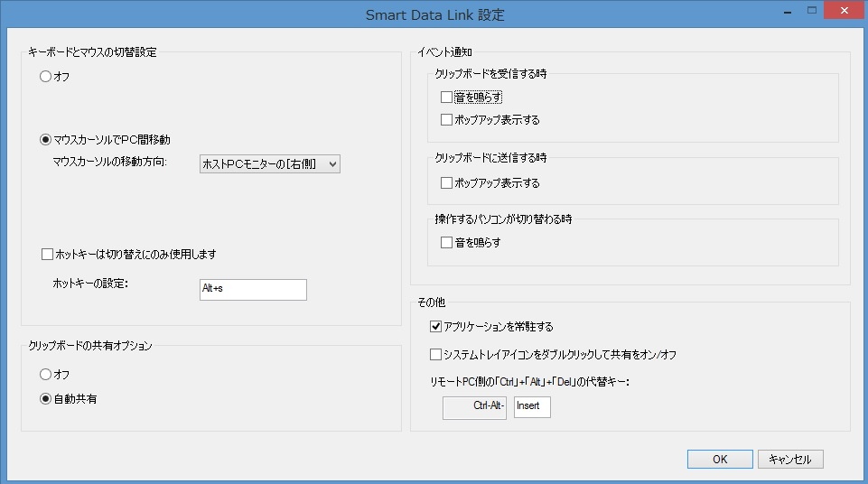
Task: Click the maximize window button
Action: click(x=810, y=11)
